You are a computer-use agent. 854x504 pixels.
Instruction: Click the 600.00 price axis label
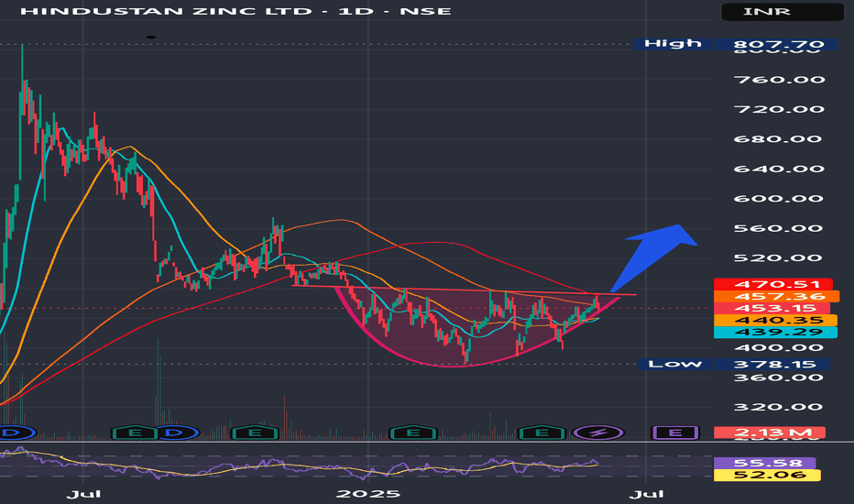pos(778,199)
